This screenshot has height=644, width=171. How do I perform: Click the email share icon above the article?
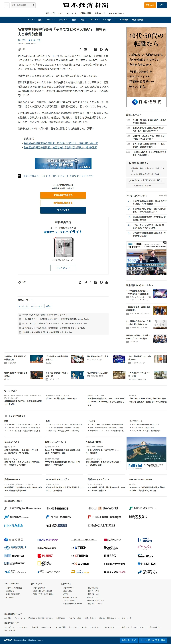point(85,50)
